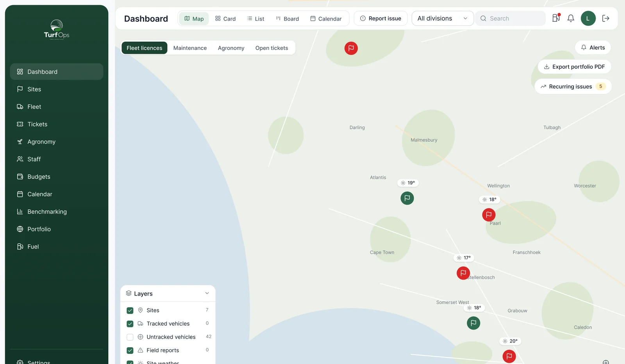Screen dimensions: 625x364
Task: Open Calendar in the sidebar
Action: (x=57, y=194)
